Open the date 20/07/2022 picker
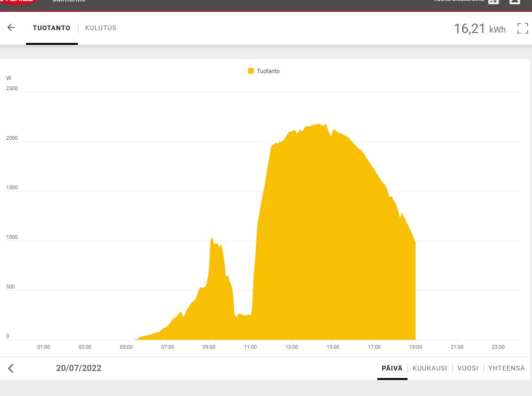 pos(79,368)
